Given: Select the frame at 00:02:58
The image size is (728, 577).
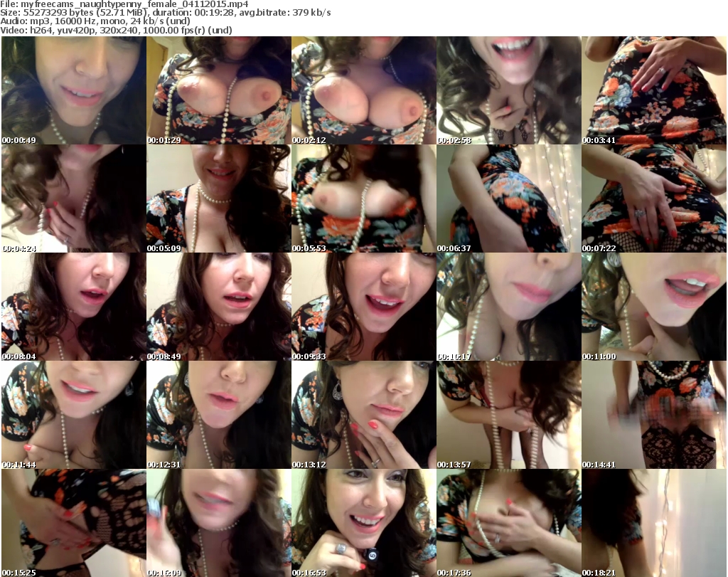Looking at the screenshot, I should (508, 90).
